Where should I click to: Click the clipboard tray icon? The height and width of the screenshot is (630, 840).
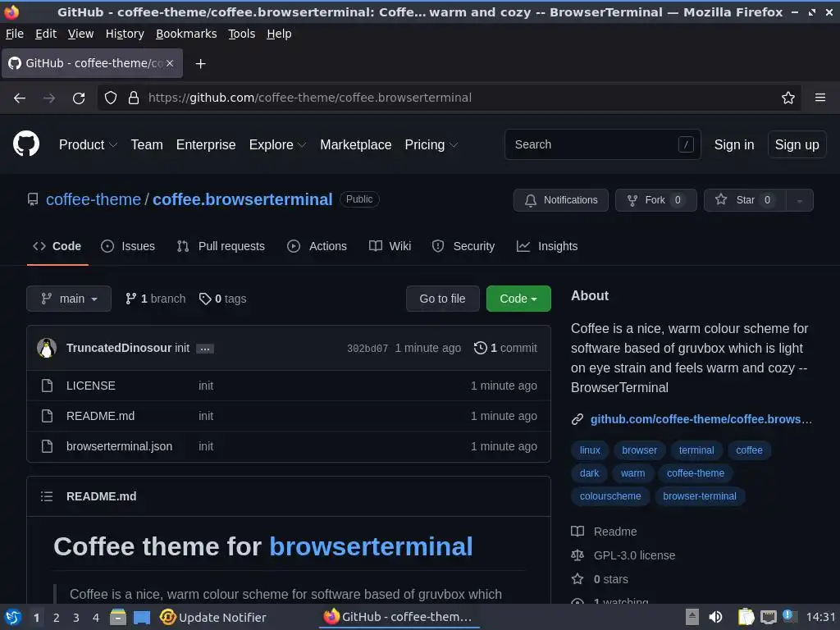(x=746, y=617)
